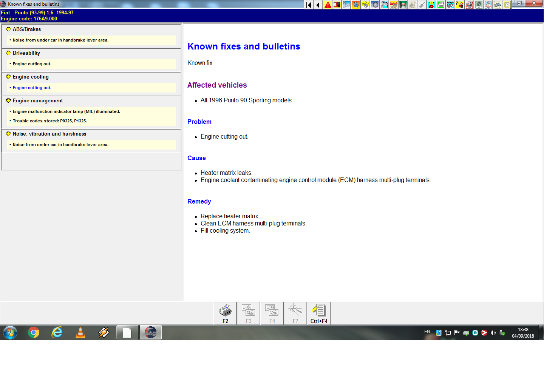
Task: Click the 'Heater matrix leaks.' line
Action: click(226, 173)
